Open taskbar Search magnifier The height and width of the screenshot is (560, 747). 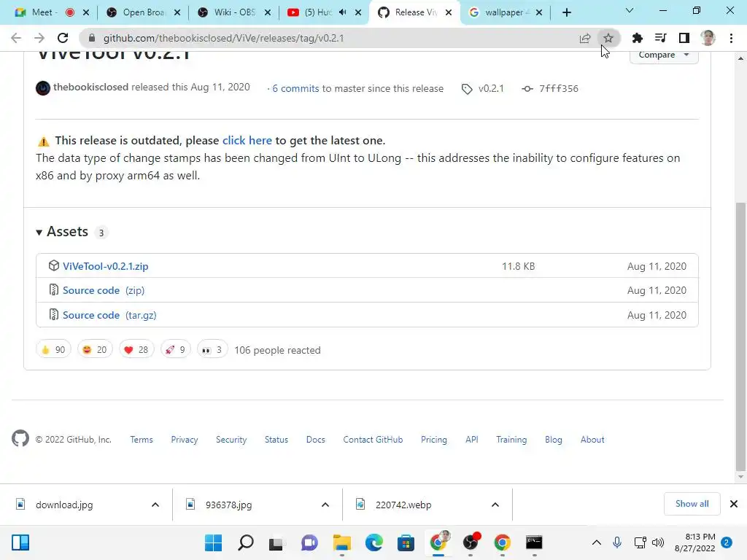coord(245,542)
